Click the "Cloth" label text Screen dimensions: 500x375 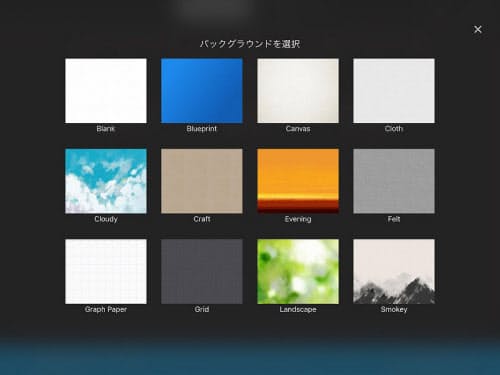394,129
